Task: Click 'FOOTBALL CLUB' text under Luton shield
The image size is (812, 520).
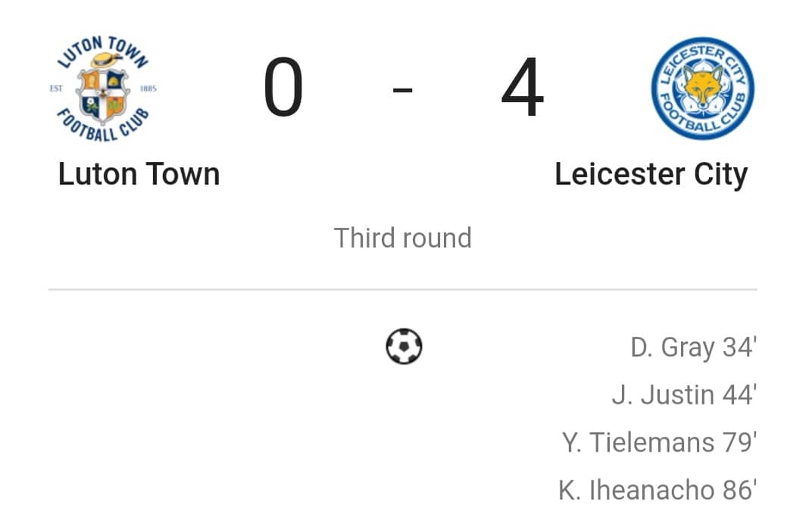Action: point(102,126)
